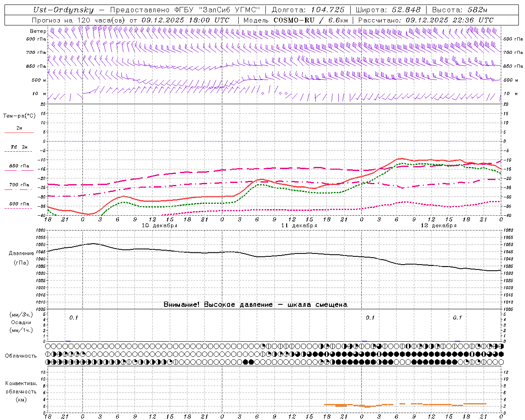Viewport: 525px width, 420px height.
Task: Click the "Осадки" precipitation label
Action: tap(21, 322)
